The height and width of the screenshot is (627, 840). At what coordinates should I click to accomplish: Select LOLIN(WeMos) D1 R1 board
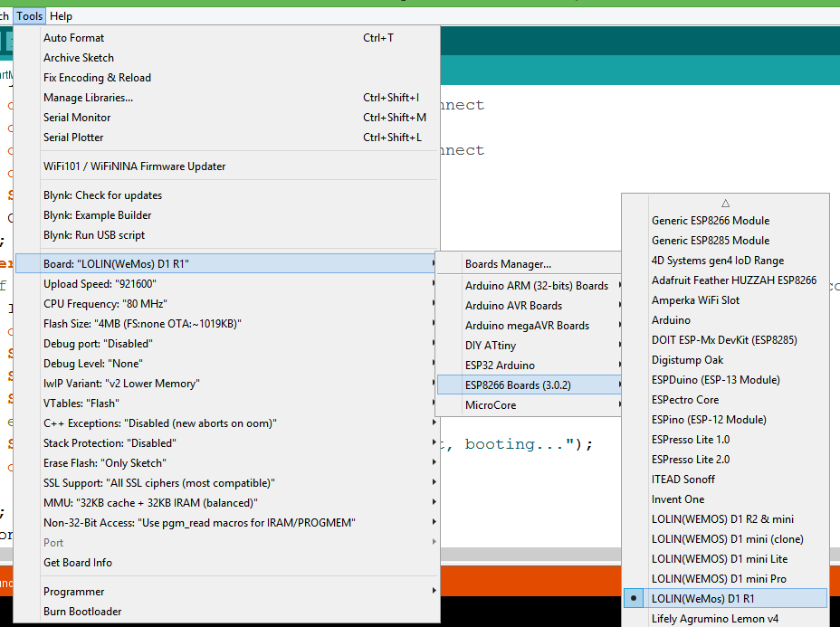[x=713, y=598]
